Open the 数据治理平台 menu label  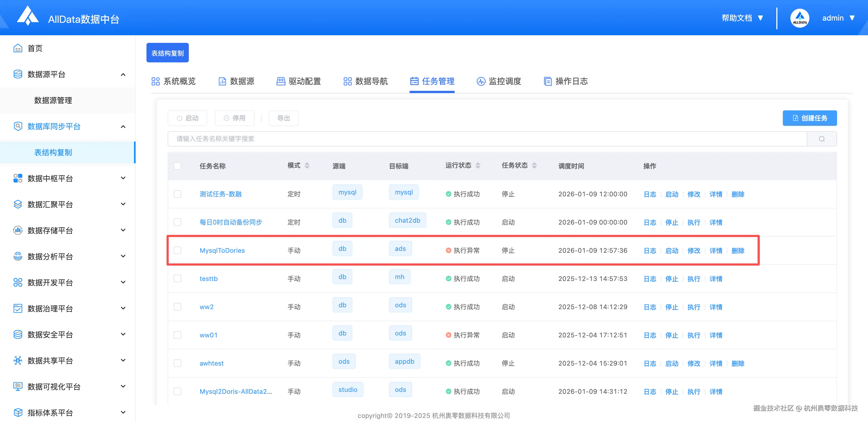[x=50, y=309]
